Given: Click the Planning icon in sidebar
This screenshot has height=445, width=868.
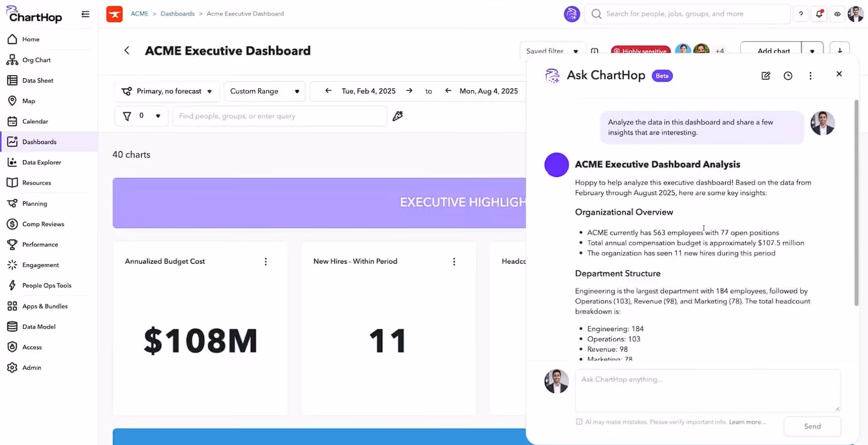Looking at the screenshot, I should [12, 204].
